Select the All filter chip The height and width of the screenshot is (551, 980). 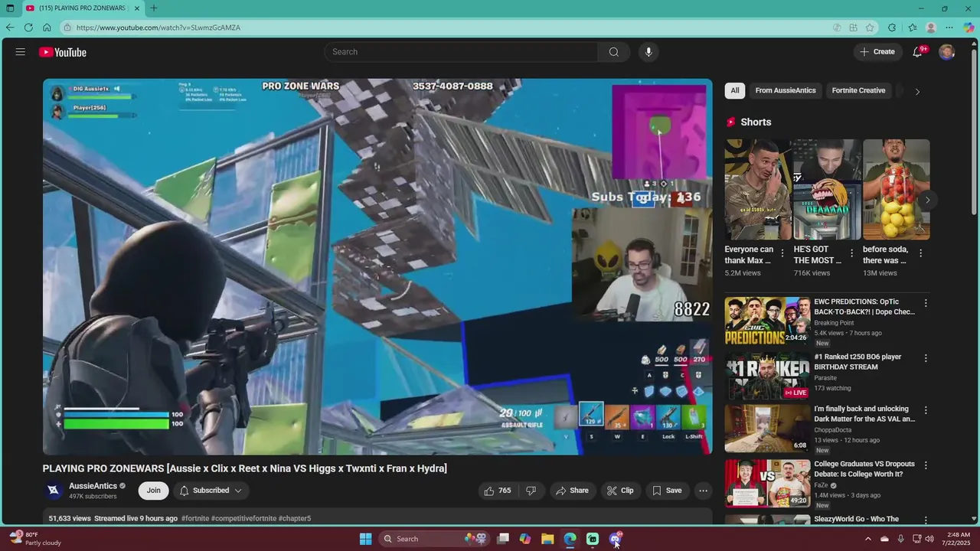pyautogui.click(x=735, y=90)
